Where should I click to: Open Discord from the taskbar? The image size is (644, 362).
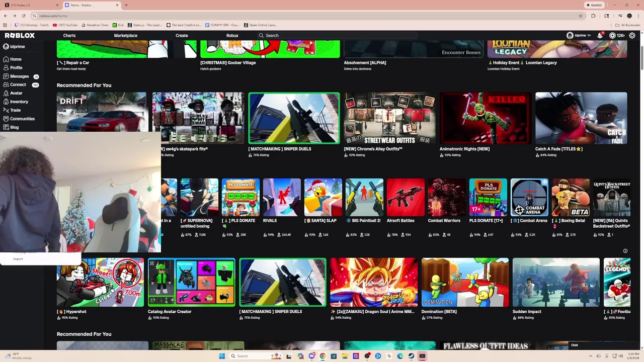pyautogui.click(x=311, y=356)
